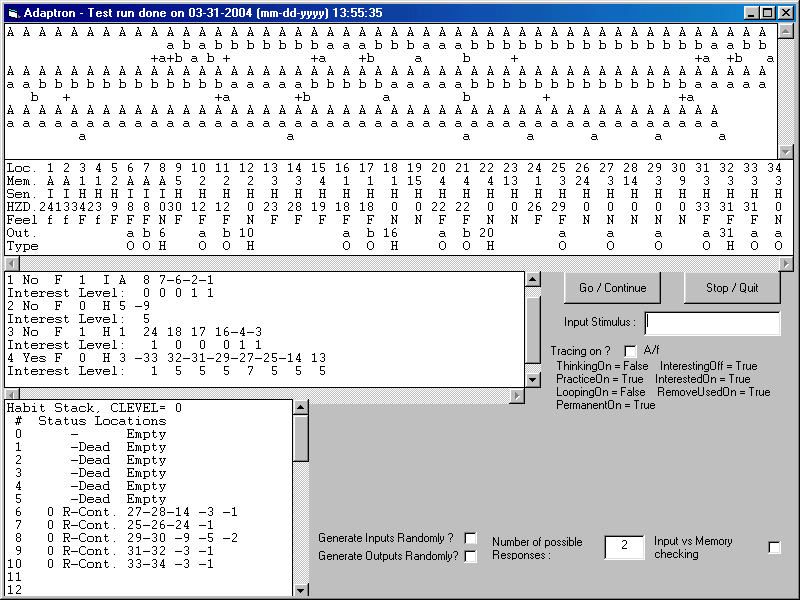Click right arrow of Interest pane horizontal scrollbar
The width and height of the screenshot is (800, 600).
[x=517, y=395]
